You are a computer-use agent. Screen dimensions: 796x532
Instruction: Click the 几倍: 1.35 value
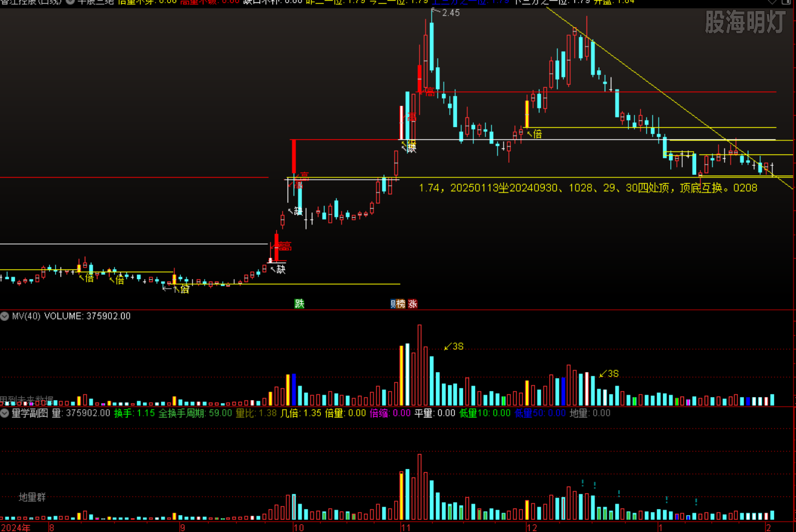(301, 413)
